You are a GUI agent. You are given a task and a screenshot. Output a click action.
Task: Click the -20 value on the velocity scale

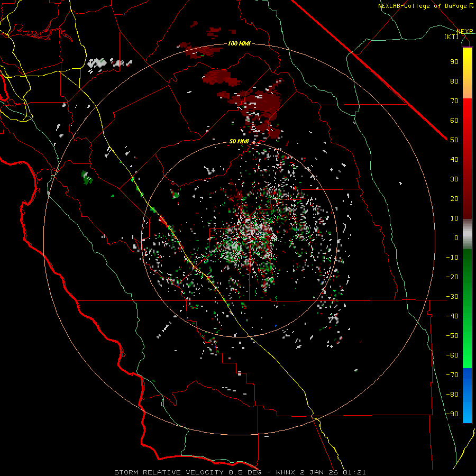[x=452, y=277]
